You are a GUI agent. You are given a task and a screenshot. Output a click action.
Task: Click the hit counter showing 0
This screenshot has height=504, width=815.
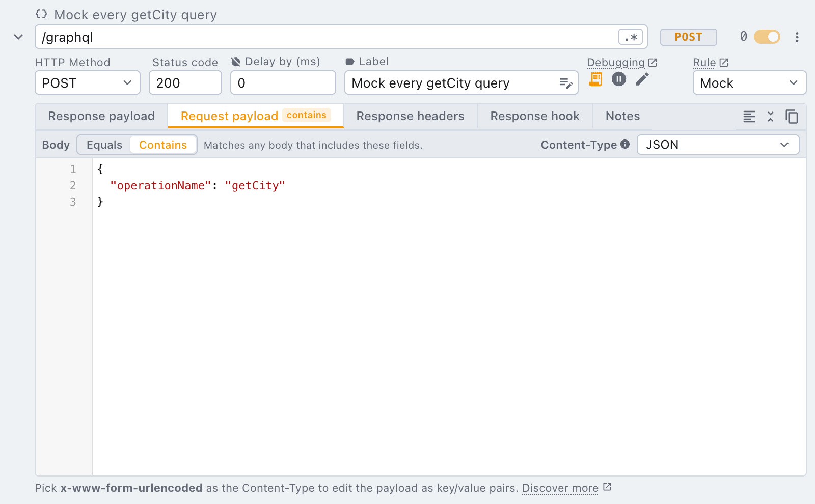point(744,37)
